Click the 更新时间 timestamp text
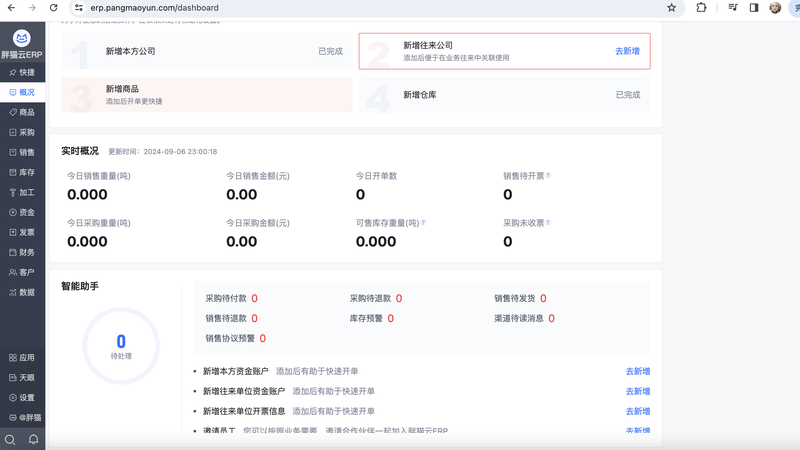 163,152
